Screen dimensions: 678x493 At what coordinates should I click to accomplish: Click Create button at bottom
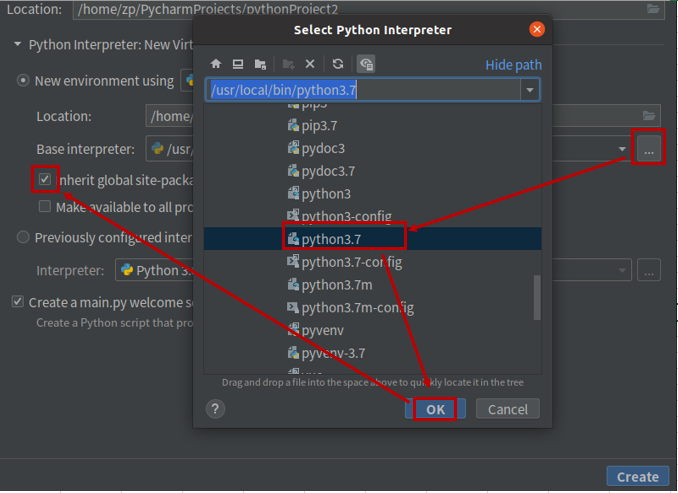coord(638,476)
